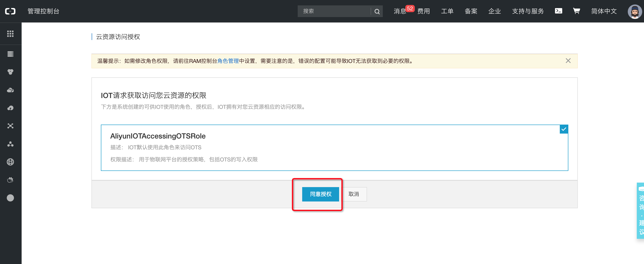
Task: Click the globe sidebar icon
Action: (x=10, y=162)
